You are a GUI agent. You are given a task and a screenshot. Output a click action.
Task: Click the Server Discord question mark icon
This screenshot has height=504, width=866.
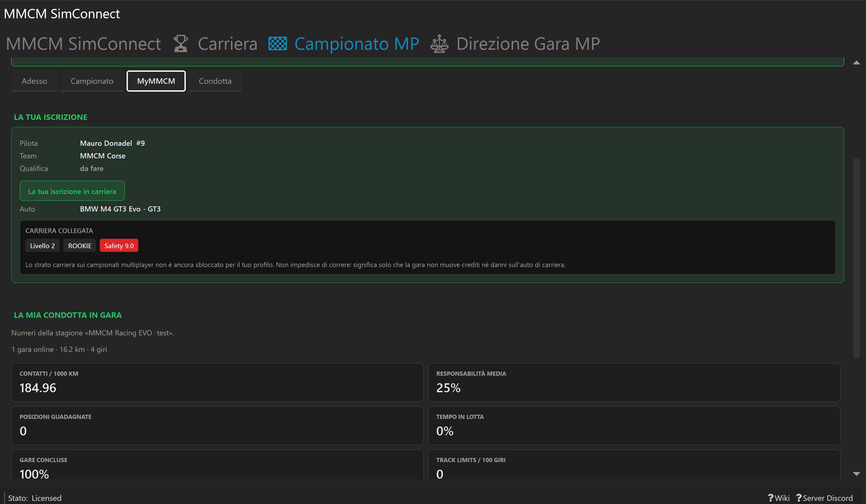pos(799,498)
